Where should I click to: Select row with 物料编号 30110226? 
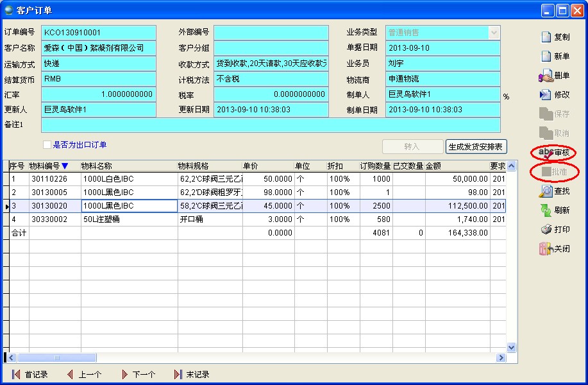(x=54, y=179)
